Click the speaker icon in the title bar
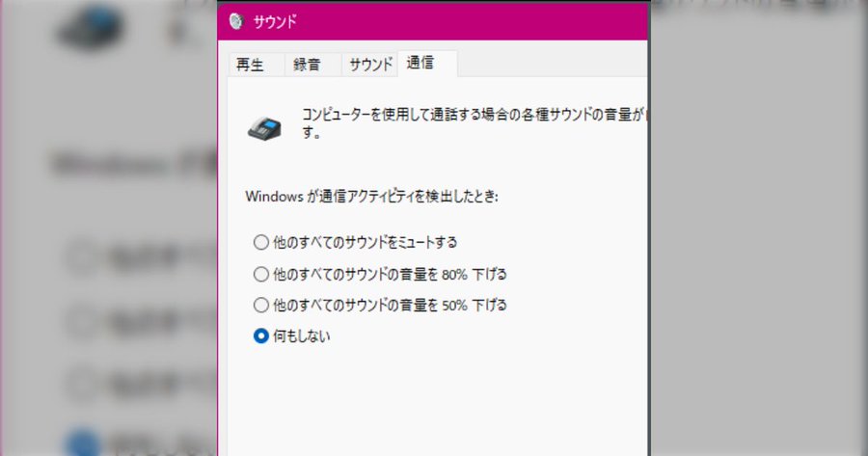Screen dimensions: 868x456 (x=236, y=21)
